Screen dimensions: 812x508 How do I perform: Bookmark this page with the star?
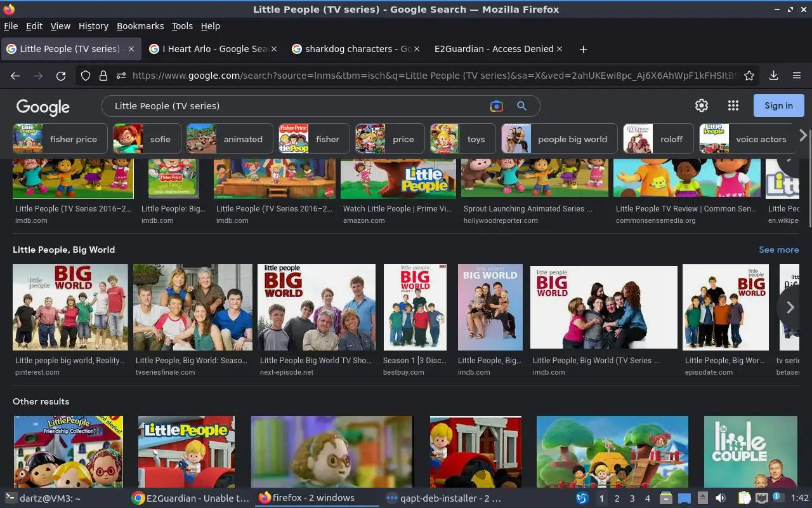749,76
